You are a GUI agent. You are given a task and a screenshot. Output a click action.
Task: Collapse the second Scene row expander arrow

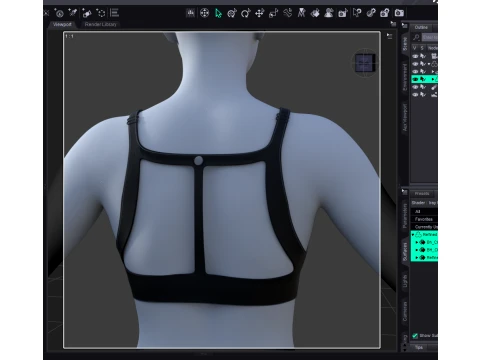click(x=429, y=64)
